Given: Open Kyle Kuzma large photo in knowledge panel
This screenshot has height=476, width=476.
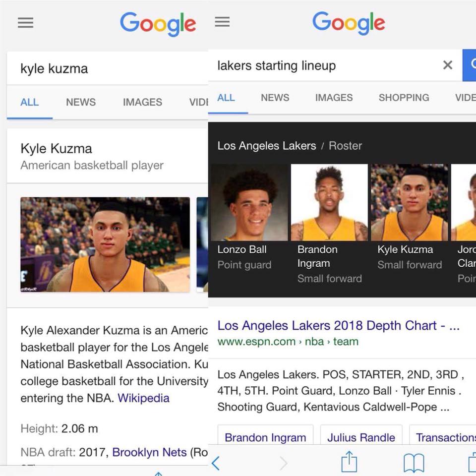Looking at the screenshot, I should point(105,244).
